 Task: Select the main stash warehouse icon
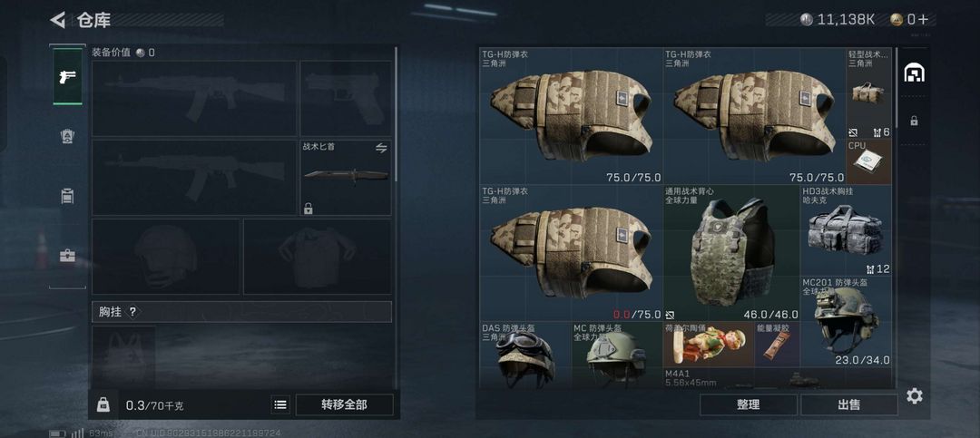click(915, 73)
